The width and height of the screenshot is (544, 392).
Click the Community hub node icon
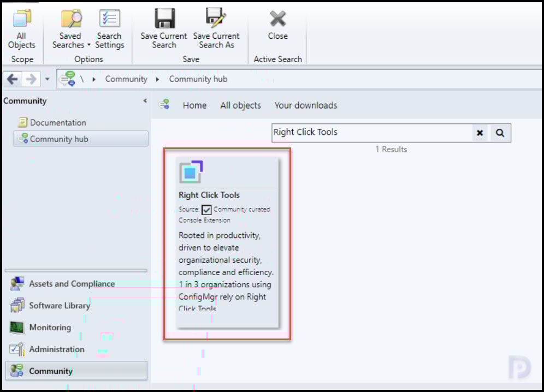(x=23, y=139)
